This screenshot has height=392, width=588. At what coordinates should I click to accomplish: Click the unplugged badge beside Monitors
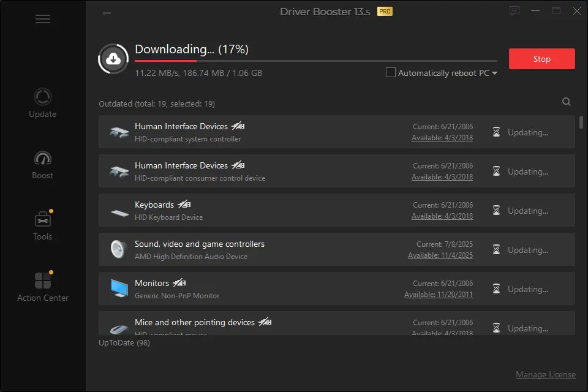pos(179,282)
